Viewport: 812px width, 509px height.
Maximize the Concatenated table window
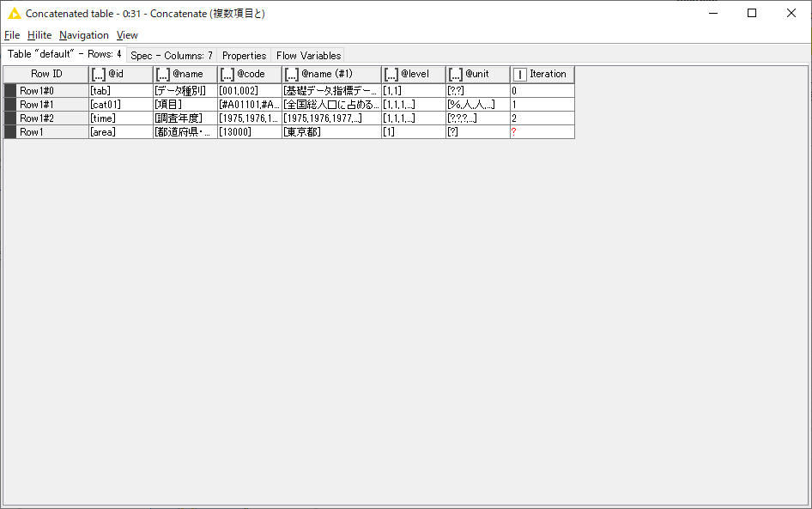pyautogui.click(x=752, y=14)
